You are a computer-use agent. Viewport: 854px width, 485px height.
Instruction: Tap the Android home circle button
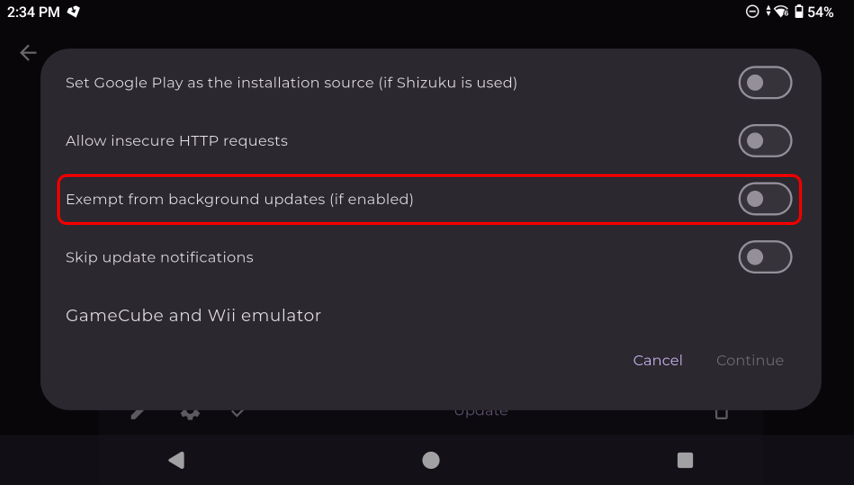tap(431, 460)
